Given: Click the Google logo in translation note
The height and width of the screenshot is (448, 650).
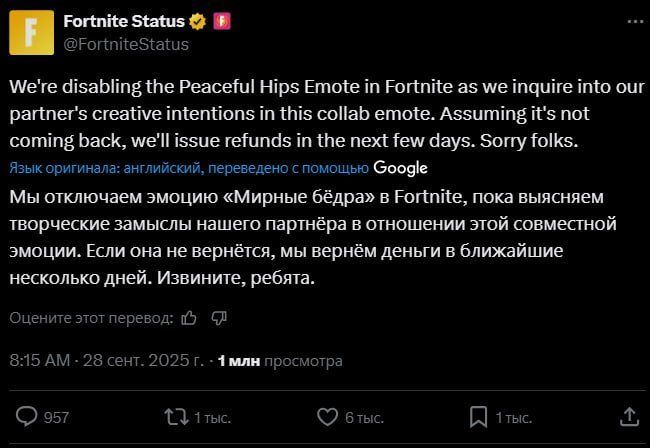Looking at the screenshot, I should [401, 167].
